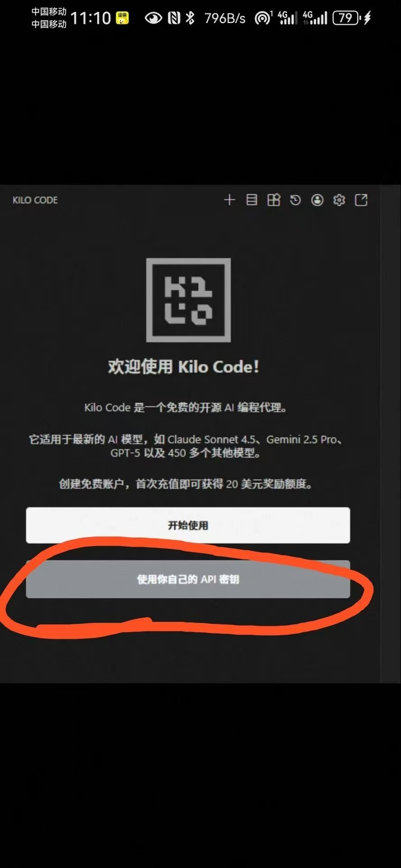Tap the Bluetooth icon in status bar
The height and width of the screenshot is (868, 401).
point(190,18)
